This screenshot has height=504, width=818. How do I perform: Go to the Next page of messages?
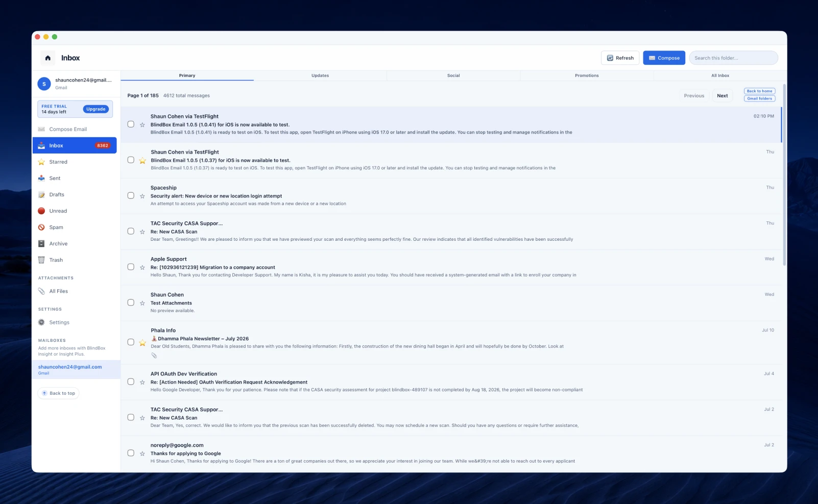click(x=722, y=96)
